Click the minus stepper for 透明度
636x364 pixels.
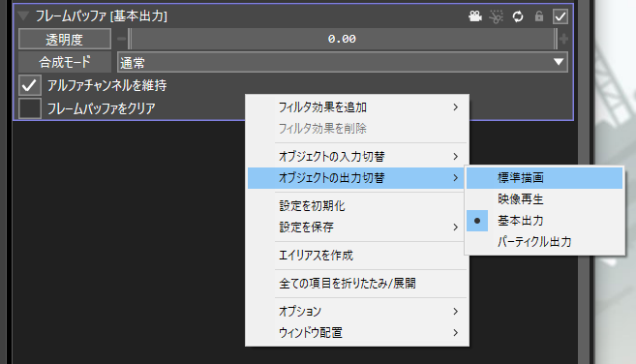122,39
